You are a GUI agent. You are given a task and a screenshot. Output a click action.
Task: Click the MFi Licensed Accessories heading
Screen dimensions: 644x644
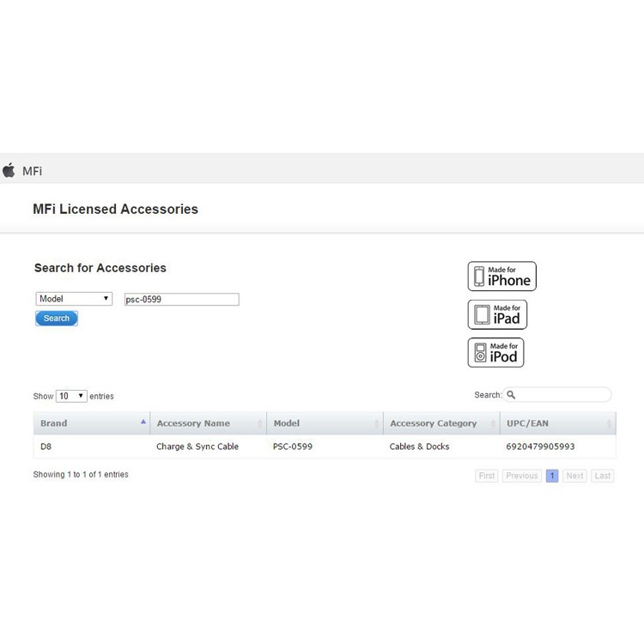pyautogui.click(x=115, y=209)
